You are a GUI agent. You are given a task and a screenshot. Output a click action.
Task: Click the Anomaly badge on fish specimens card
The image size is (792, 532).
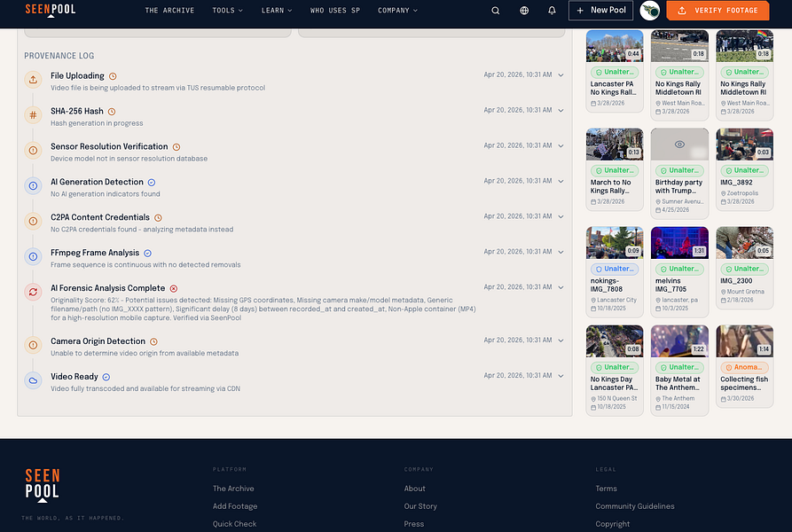pos(744,367)
